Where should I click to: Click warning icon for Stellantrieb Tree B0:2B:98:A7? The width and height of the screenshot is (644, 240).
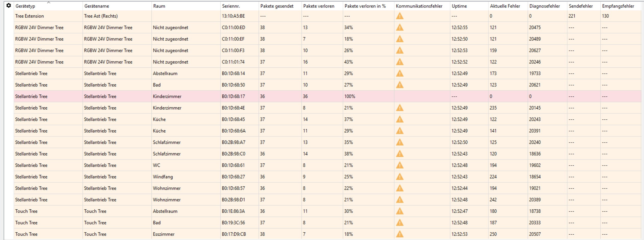400,142
